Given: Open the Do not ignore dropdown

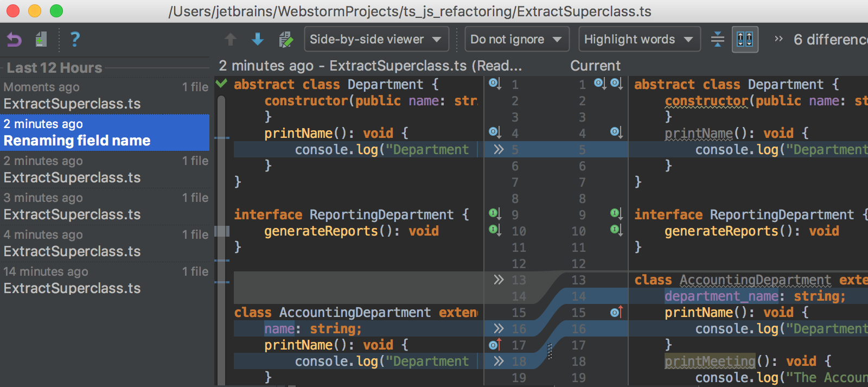Looking at the screenshot, I should point(516,40).
